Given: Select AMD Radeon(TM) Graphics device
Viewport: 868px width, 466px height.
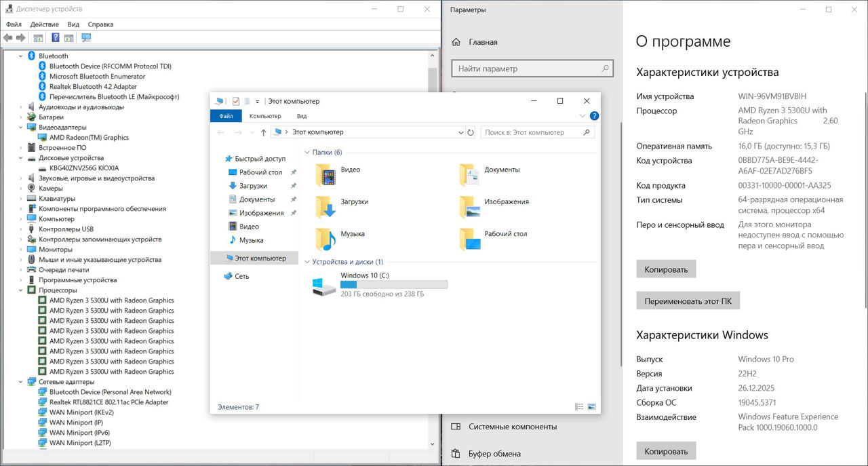Looking at the screenshot, I should 88,138.
